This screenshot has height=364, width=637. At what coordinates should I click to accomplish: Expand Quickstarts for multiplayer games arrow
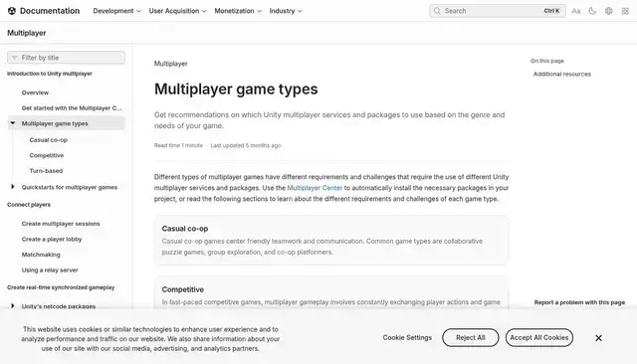tap(13, 187)
